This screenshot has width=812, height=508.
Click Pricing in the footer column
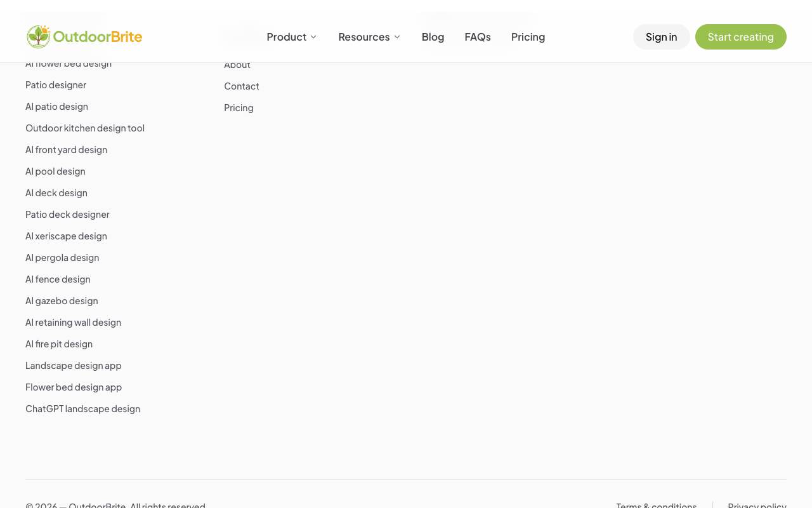[x=239, y=107]
